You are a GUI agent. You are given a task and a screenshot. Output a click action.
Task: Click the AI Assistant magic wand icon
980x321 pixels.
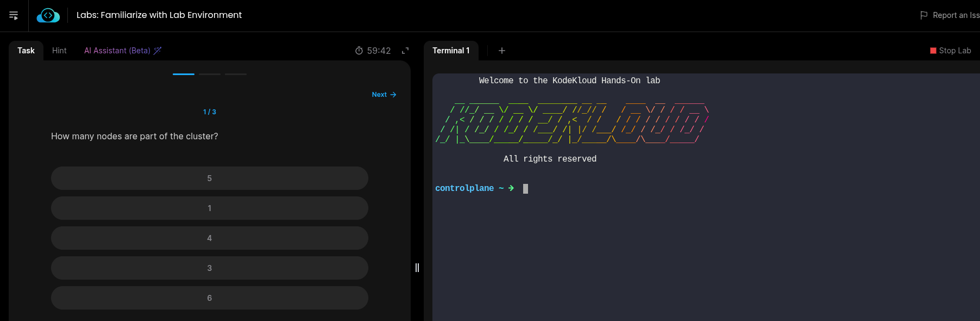pyautogui.click(x=158, y=51)
